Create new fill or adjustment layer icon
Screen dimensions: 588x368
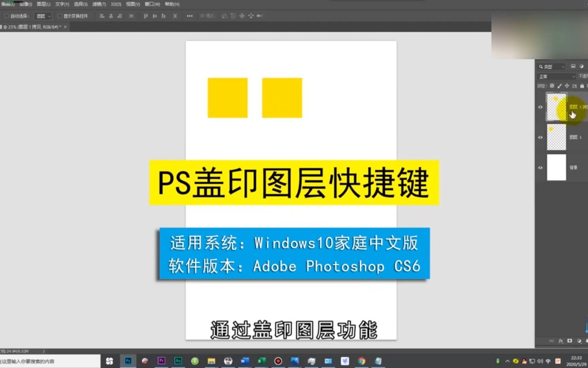pos(579,341)
